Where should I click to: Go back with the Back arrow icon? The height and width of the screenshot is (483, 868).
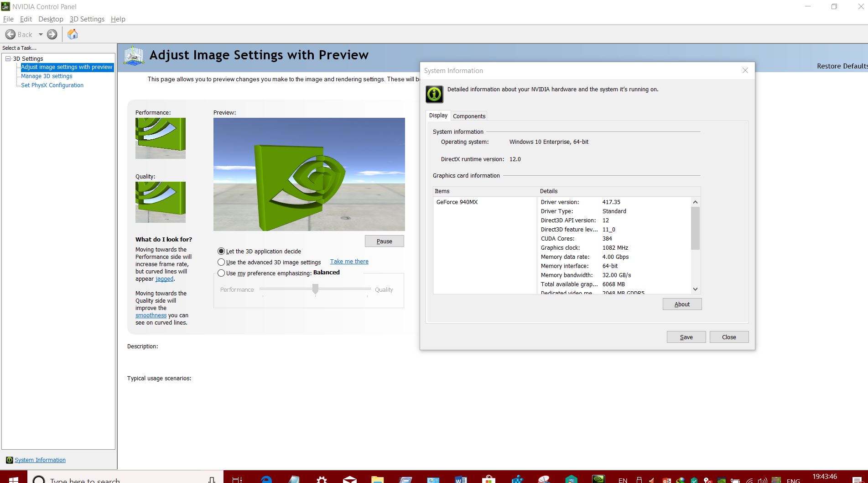(10, 34)
